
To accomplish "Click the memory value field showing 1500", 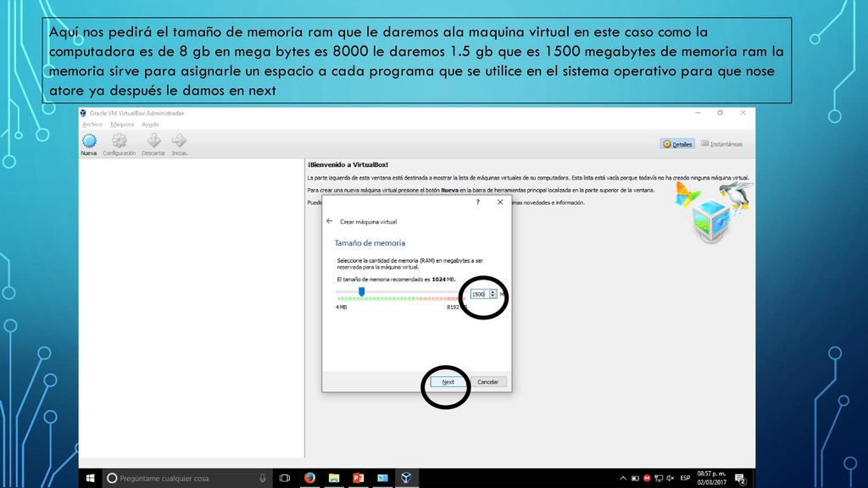I will [480, 294].
